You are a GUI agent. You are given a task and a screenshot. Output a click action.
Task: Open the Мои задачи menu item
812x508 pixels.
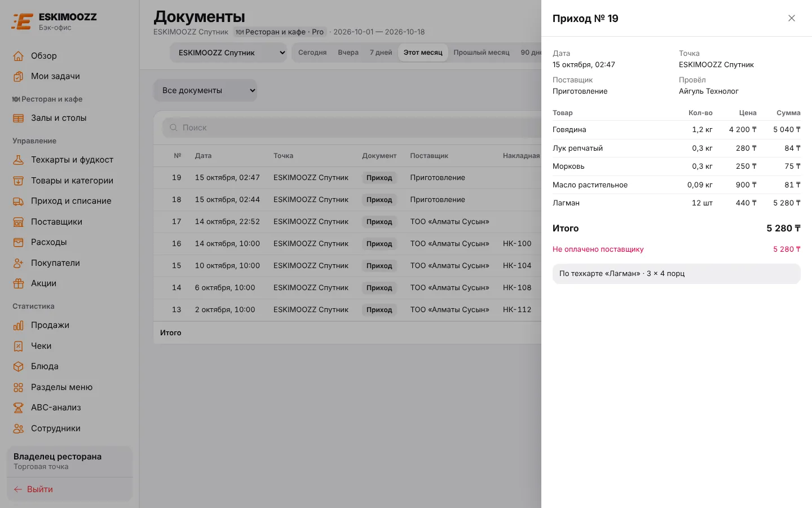click(x=69, y=76)
